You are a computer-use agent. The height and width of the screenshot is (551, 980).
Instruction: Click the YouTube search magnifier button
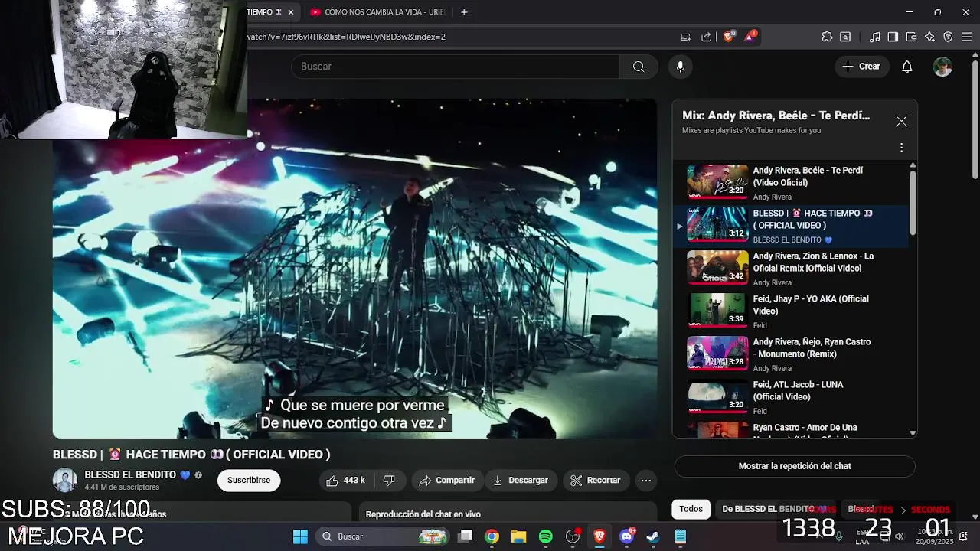[639, 67]
